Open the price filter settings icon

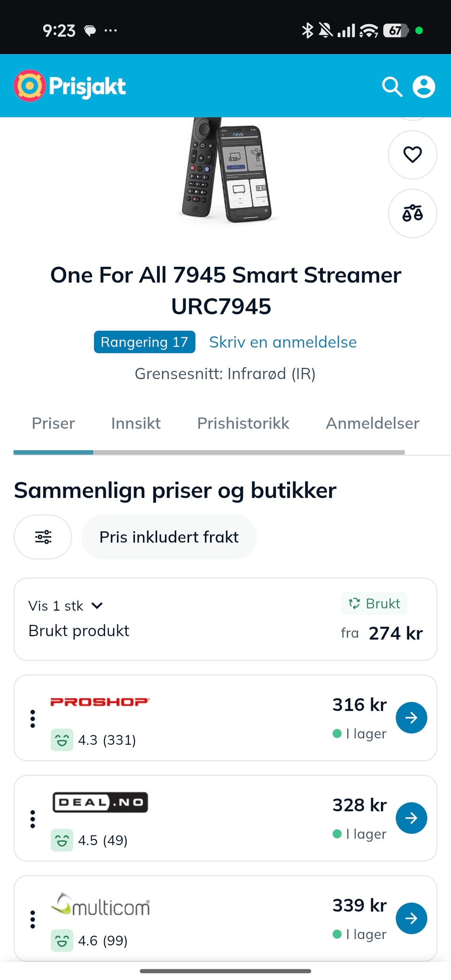[x=43, y=537]
